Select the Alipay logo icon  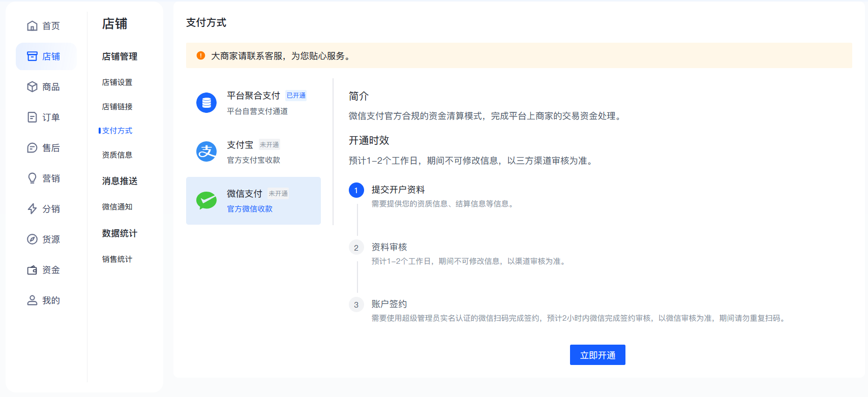206,151
